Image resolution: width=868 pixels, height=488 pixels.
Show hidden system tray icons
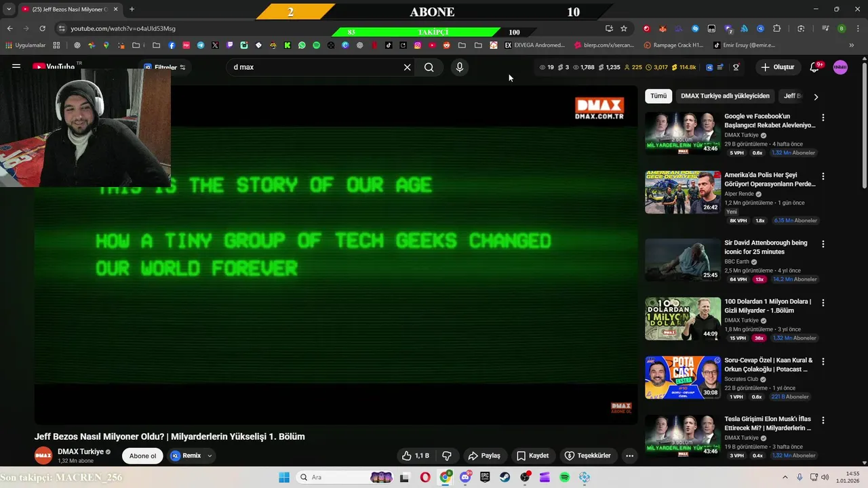[785, 477]
